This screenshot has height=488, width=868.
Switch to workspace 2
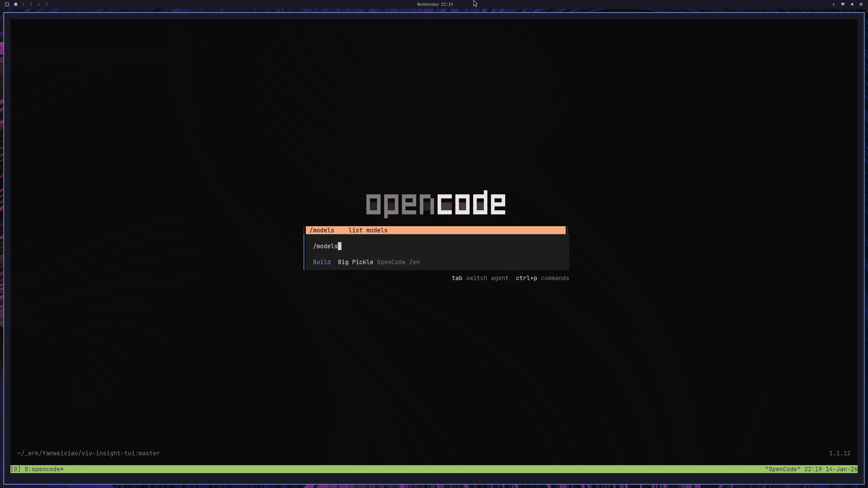(23, 4)
